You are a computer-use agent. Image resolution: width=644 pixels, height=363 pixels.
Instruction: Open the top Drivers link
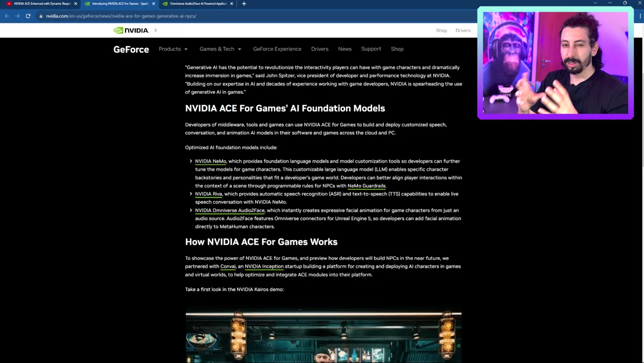(463, 31)
